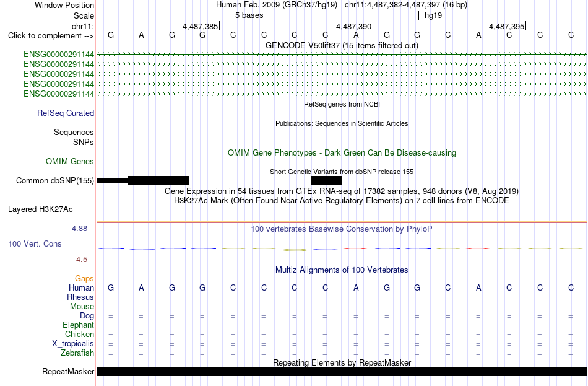
Task: Open 'OMIM Gene Phenotypes' track title
Action: pyautogui.click(x=342, y=152)
